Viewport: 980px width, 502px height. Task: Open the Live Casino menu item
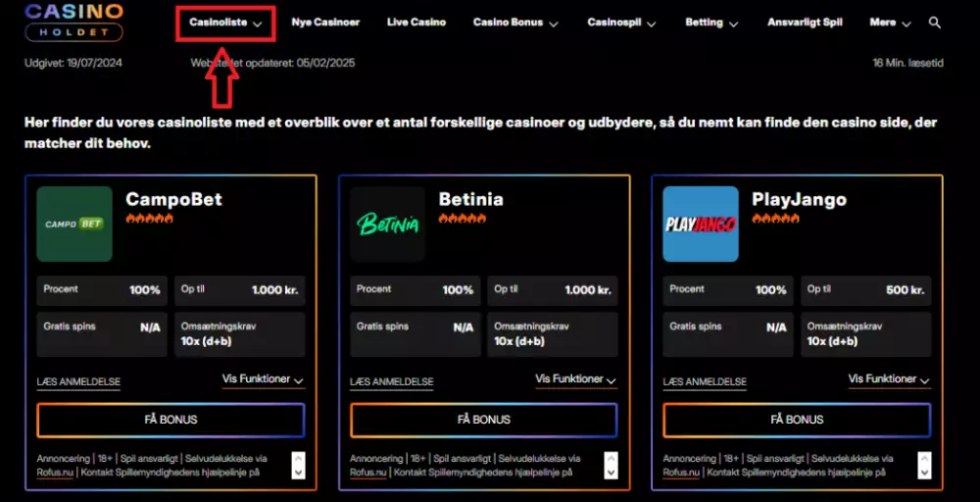[416, 23]
